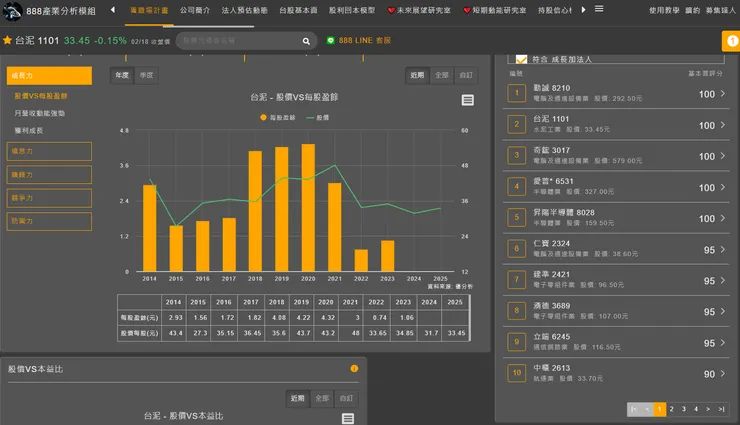
Task: Click rank badge 6 for 仁寶 2324
Action: tap(517, 249)
